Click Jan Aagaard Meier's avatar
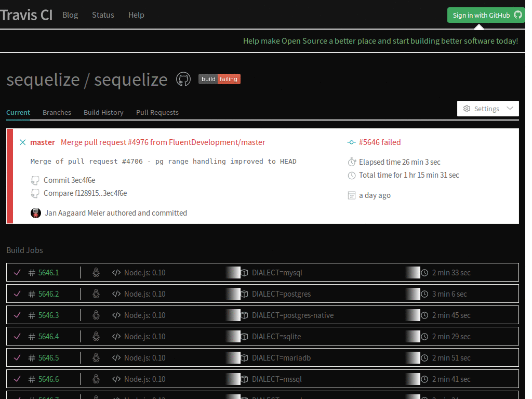The image size is (532, 399). click(36, 213)
